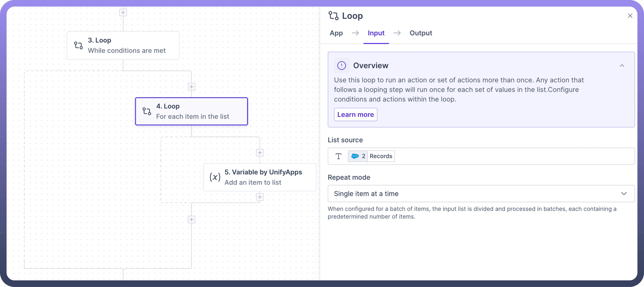Collapse the Overview section chevron

(622, 66)
